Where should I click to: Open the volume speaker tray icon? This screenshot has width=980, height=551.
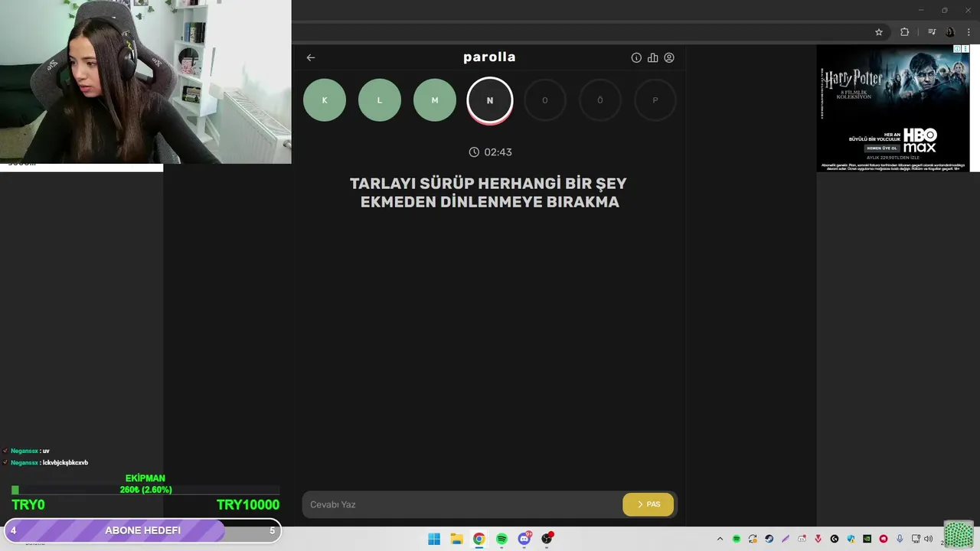929,539
